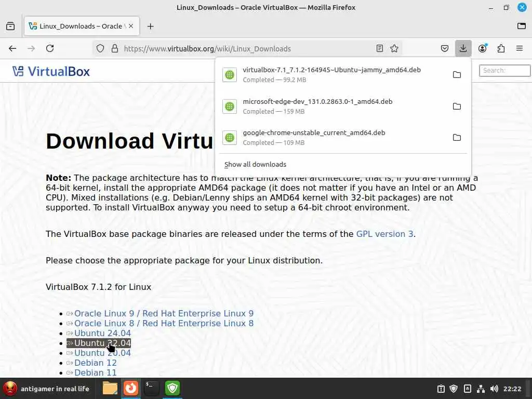Open the GPL version 3 link
The image size is (532, 399).
pos(384,234)
